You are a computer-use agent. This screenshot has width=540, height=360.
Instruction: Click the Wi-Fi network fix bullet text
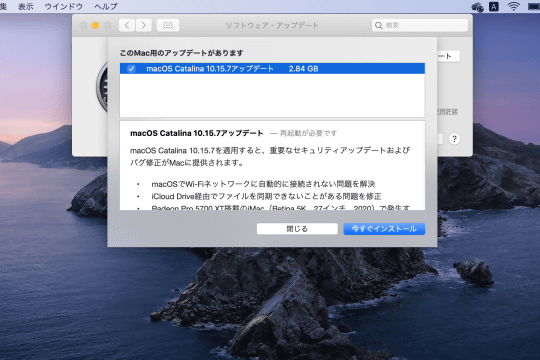[x=263, y=184]
